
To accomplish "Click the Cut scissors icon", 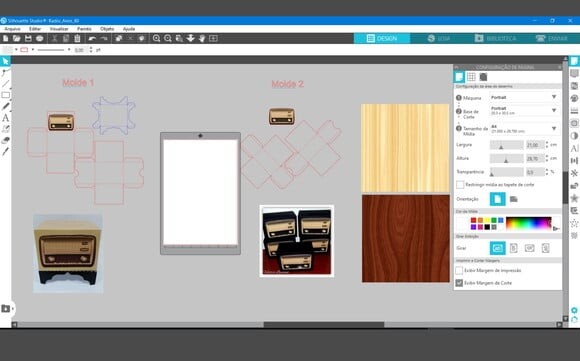I will pyautogui.click(x=54, y=38).
